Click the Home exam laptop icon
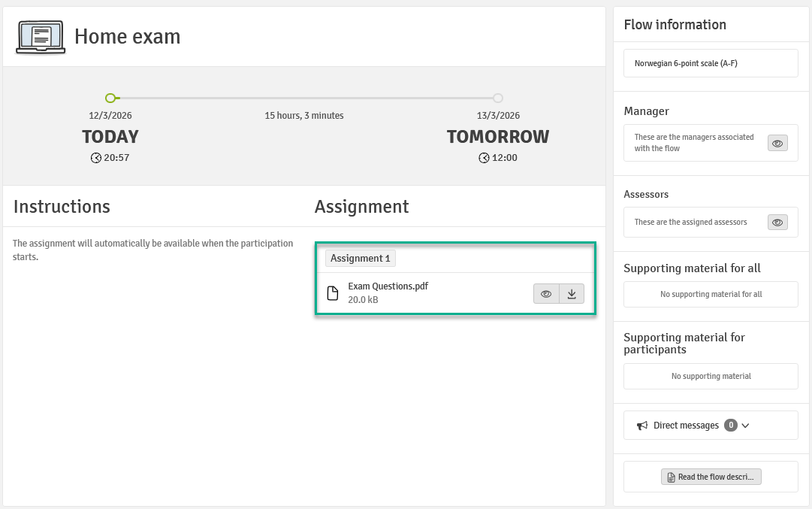 point(41,38)
